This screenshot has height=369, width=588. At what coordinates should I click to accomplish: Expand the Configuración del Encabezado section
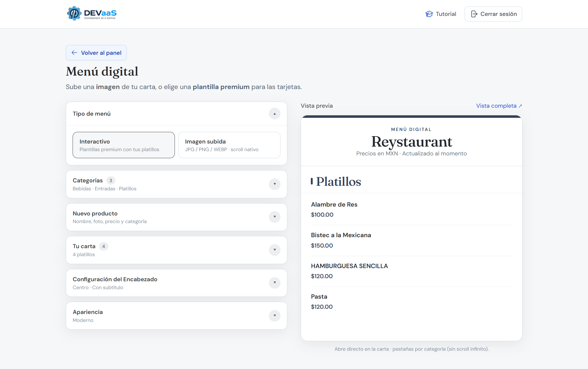(x=275, y=283)
